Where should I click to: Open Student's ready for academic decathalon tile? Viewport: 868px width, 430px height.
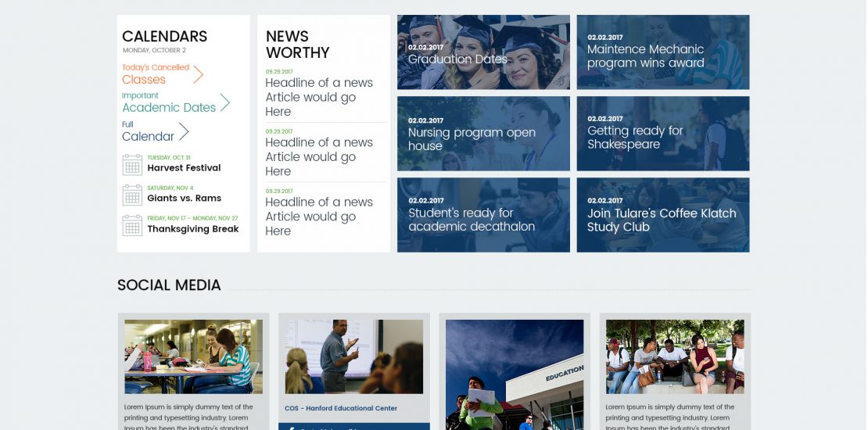pyautogui.click(x=483, y=215)
